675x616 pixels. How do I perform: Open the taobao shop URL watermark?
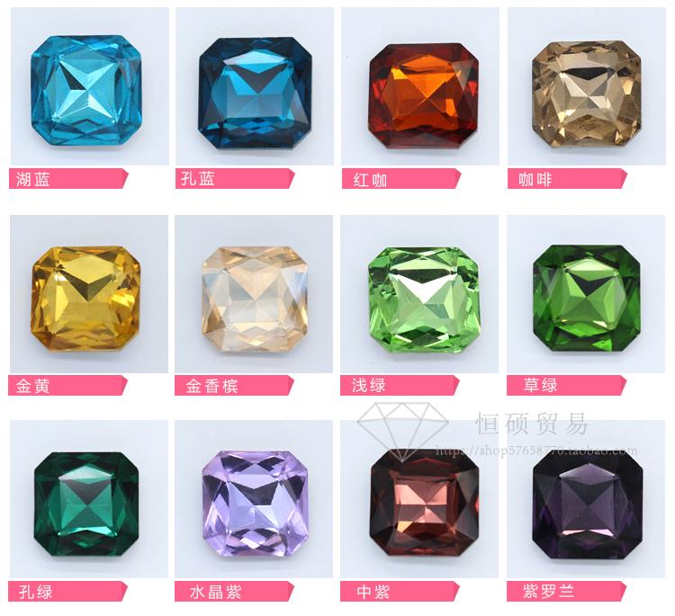coord(536,451)
